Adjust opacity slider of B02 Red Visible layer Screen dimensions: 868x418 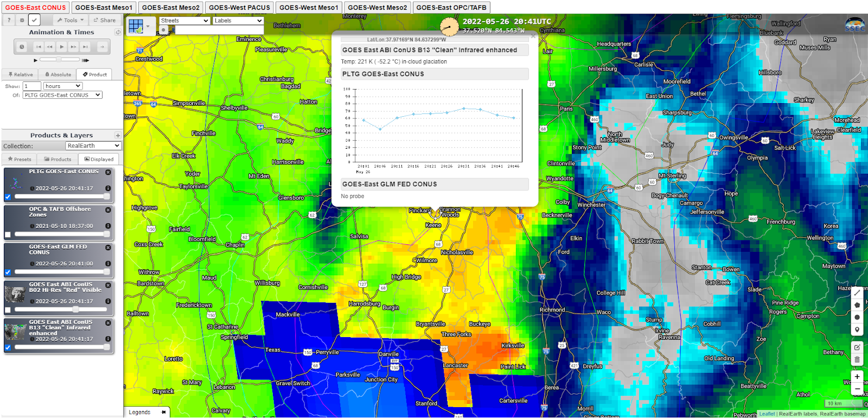coord(62,309)
